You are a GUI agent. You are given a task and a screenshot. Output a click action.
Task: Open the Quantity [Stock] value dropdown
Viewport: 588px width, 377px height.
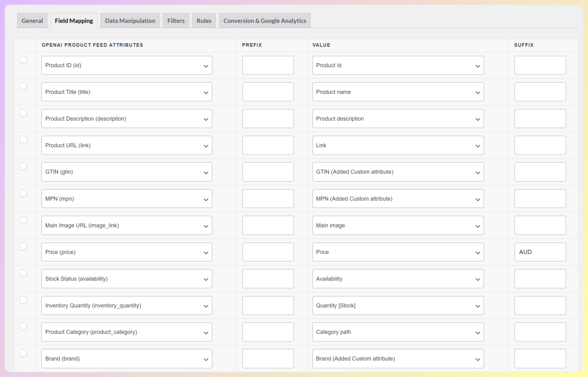pos(397,305)
